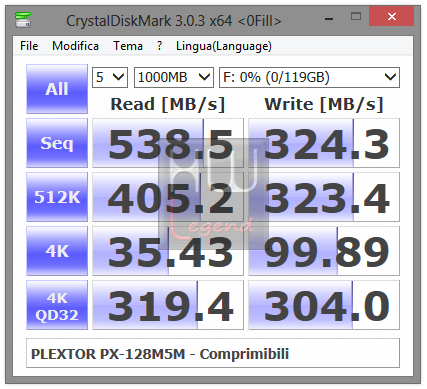The image size is (427, 389).
Task: Click the Write [MB/s] column header
Action: (324, 104)
